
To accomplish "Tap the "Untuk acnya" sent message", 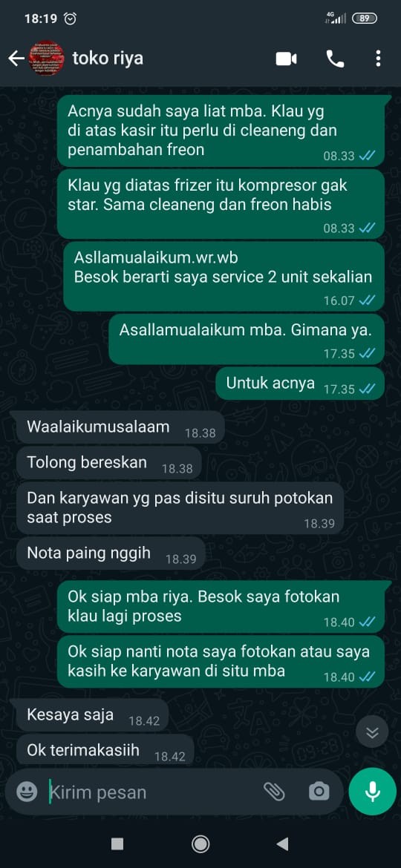I will point(300,383).
